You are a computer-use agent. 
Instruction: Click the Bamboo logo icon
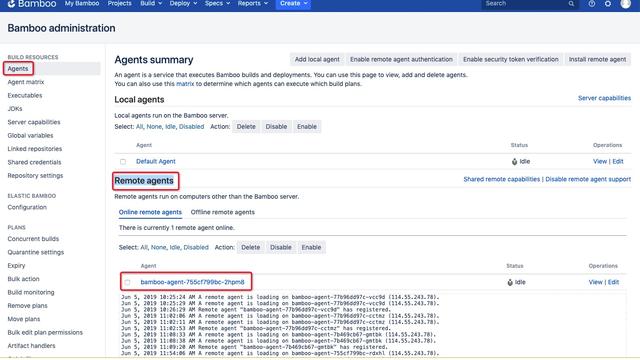click(11, 4)
